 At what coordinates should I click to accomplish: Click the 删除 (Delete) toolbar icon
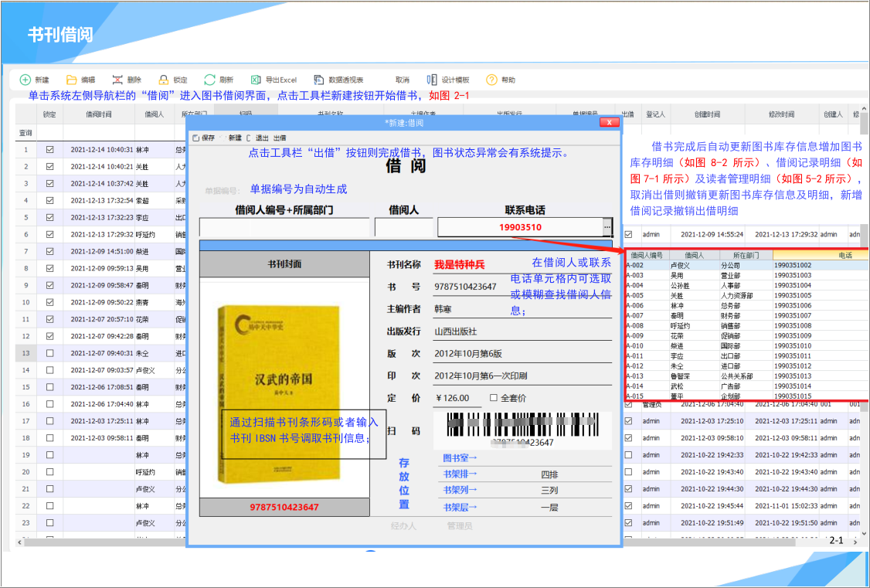(117, 80)
